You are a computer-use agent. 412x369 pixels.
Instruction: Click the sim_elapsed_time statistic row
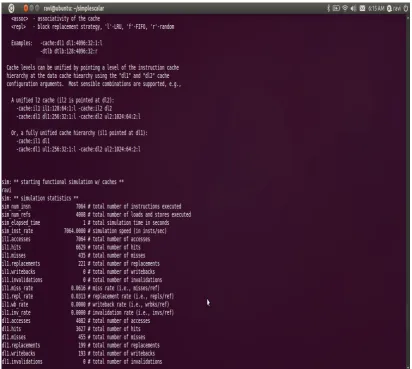[85, 223]
